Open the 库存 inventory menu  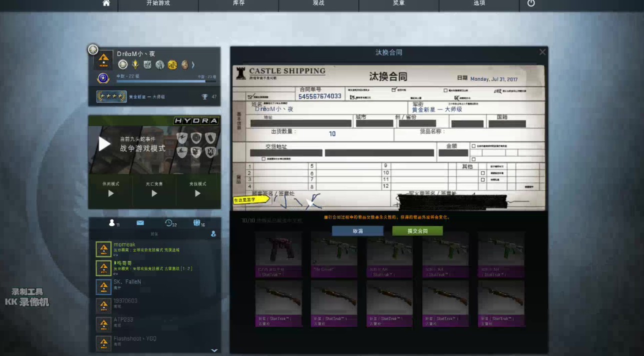point(238,3)
